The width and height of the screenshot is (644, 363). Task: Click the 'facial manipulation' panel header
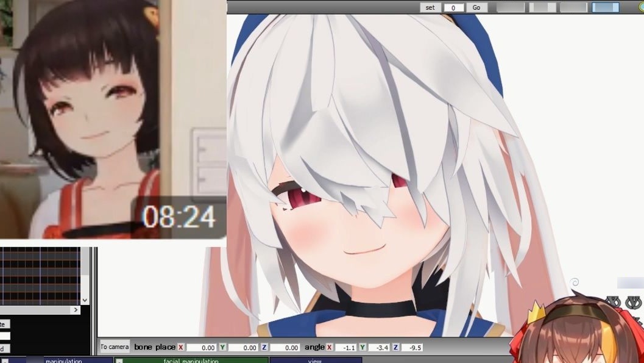coord(191,361)
